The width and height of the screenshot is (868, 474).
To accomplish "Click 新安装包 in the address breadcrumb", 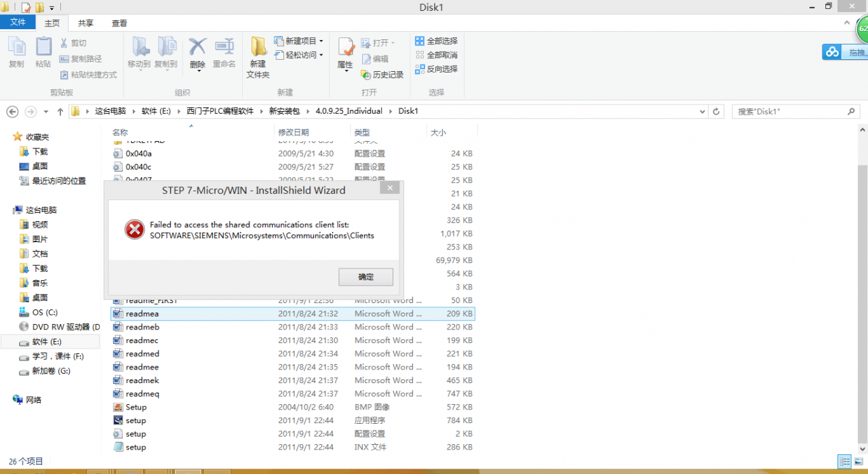I will [284, 111].
